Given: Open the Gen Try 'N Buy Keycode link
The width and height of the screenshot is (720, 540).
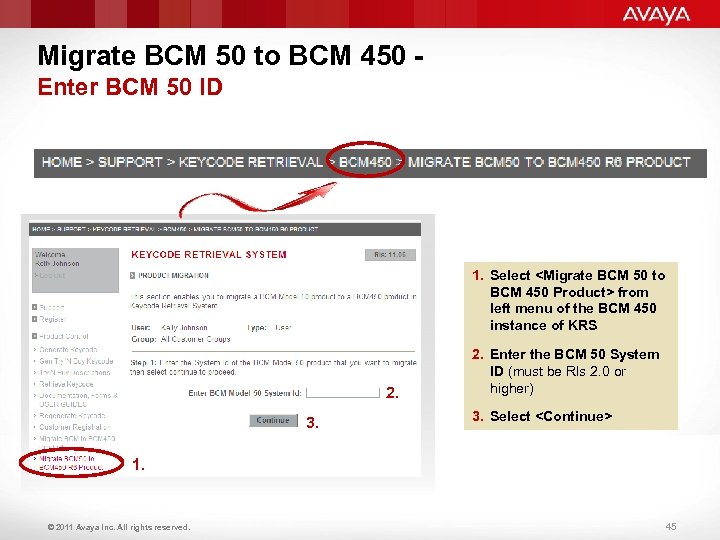Looking at the screenshot, I should [76, 361].
